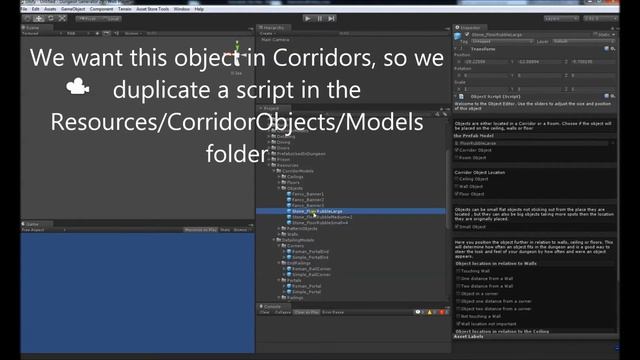Open the Edit menu
The image size is (640, 360).
pos(36,9)
